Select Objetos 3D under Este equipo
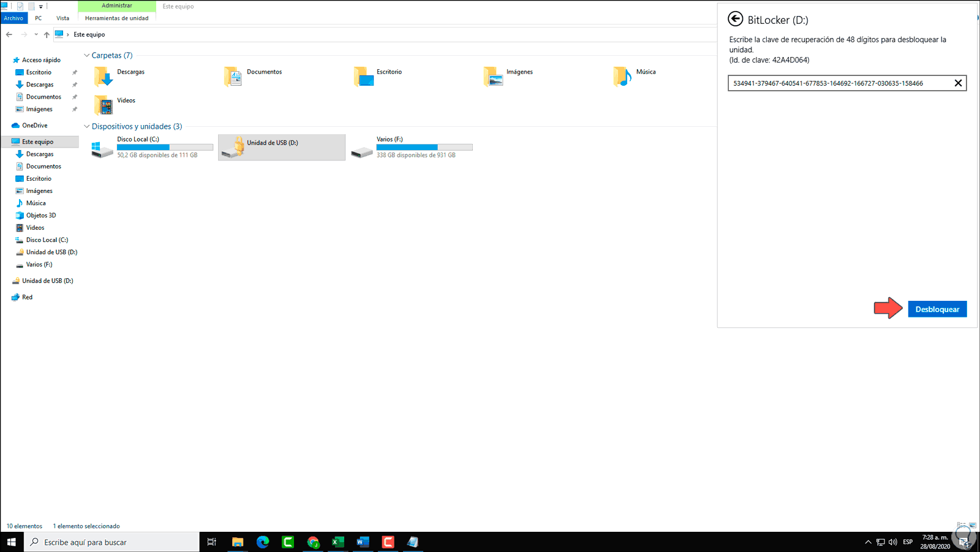The width and height of the screenshot is (980, 552). tap(40, 216)
